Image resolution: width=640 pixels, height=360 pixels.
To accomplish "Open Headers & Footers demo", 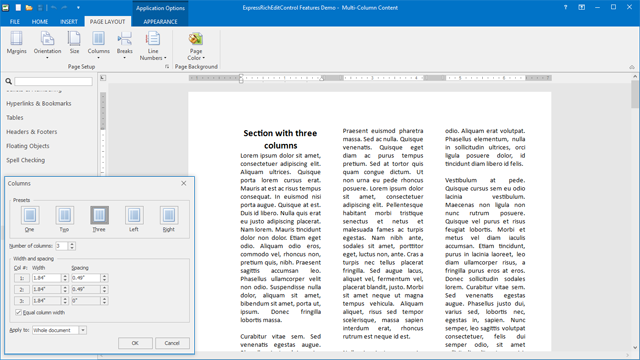I will pos(31,132).
